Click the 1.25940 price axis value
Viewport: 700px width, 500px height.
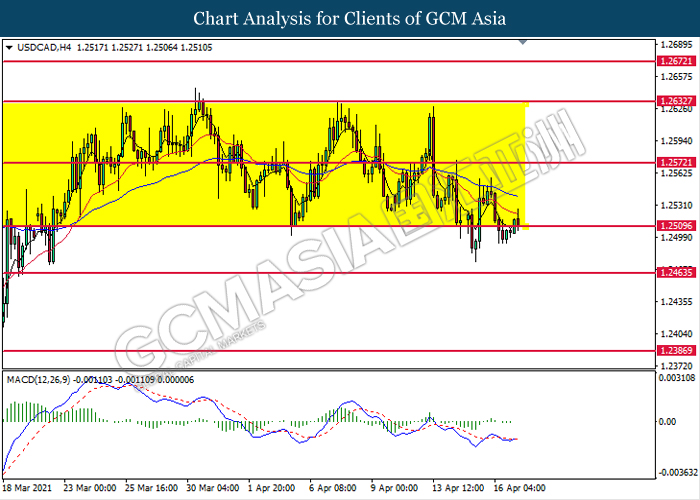677,141
